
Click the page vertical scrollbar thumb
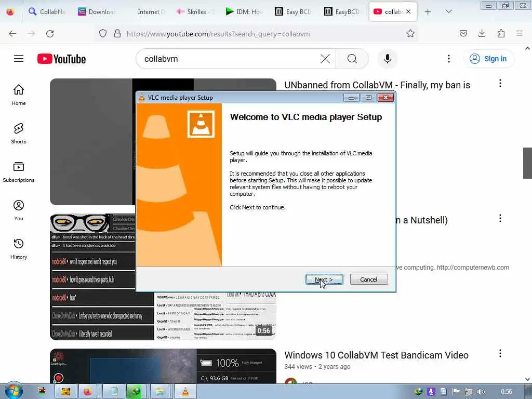[527, 163]
